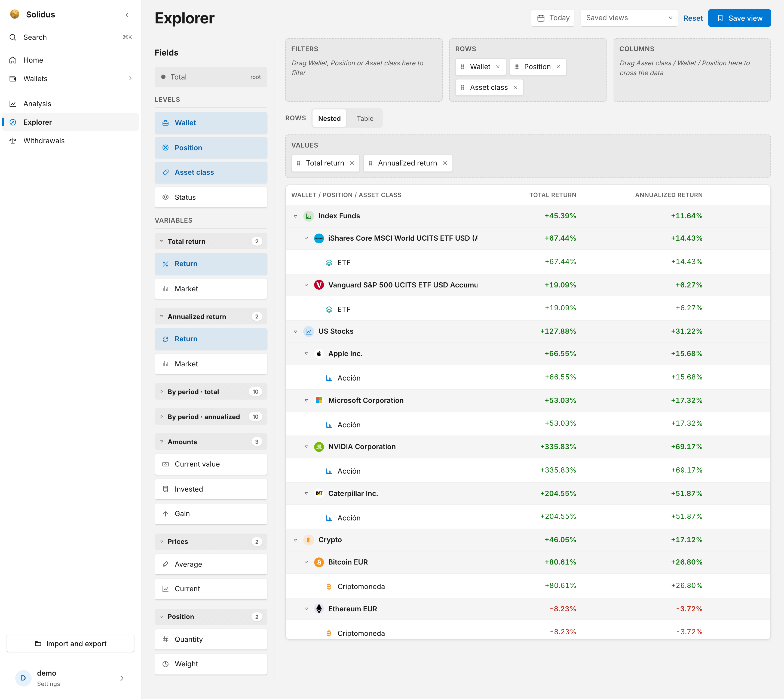
Task: Click Import and export button
Action: pyautogui.click(x=71, y=644)
